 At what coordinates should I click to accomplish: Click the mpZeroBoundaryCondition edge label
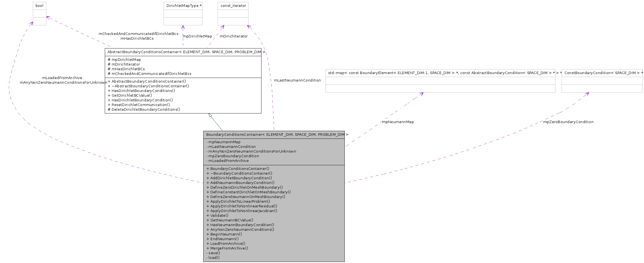click(568, 122)
